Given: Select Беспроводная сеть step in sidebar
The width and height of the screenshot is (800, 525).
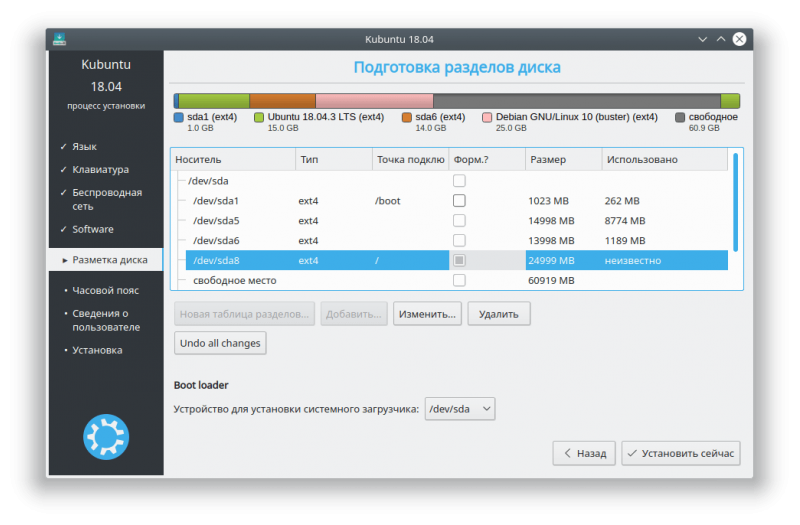Looking at the screenshot, I should [x=107, y=199].
